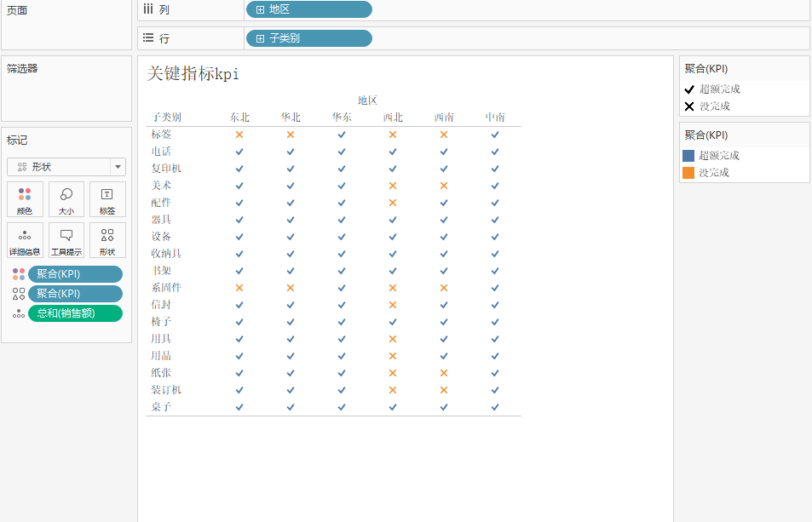
Task: Click the columns shelf icon next to 列
Action: (148, 9)
